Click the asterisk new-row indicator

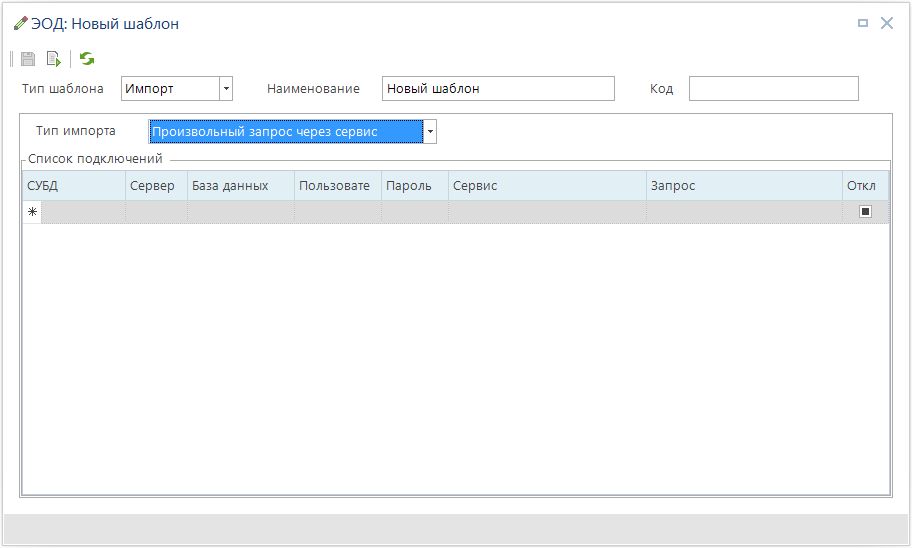tap(32, 212)
